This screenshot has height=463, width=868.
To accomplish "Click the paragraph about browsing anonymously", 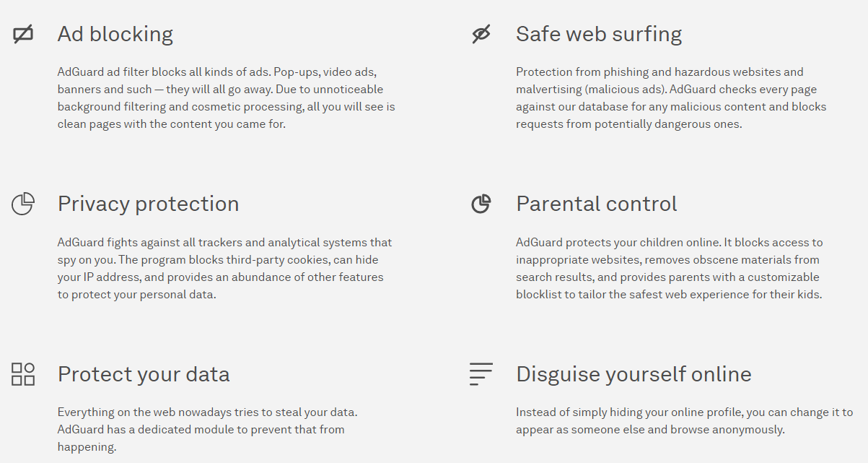I will (x=684, y=421).
